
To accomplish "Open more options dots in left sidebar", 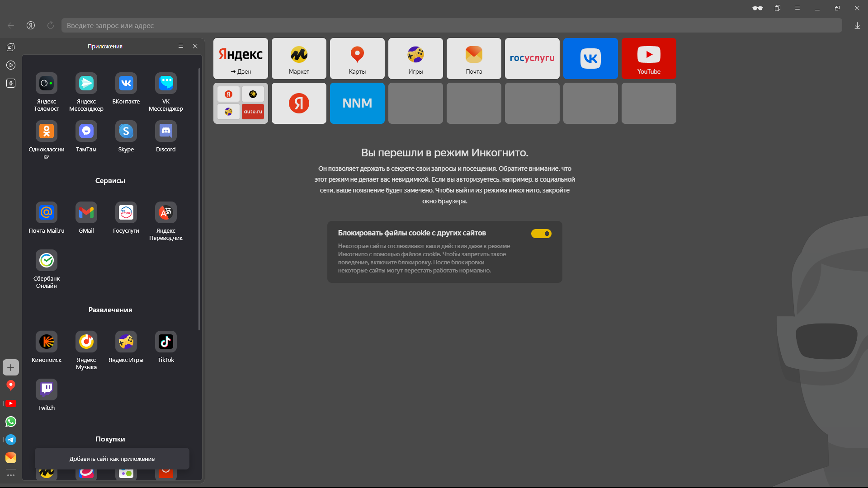I will 11,475.
